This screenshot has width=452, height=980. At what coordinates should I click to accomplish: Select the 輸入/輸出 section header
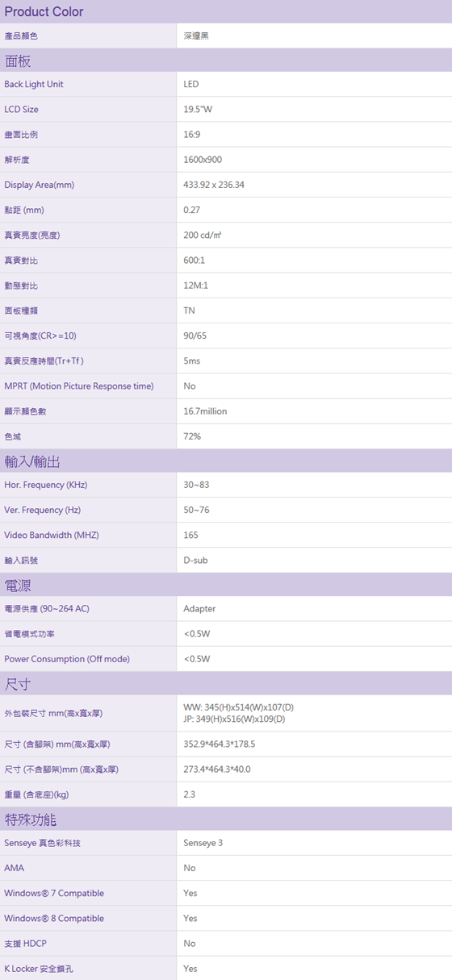[x=226, y=461]
